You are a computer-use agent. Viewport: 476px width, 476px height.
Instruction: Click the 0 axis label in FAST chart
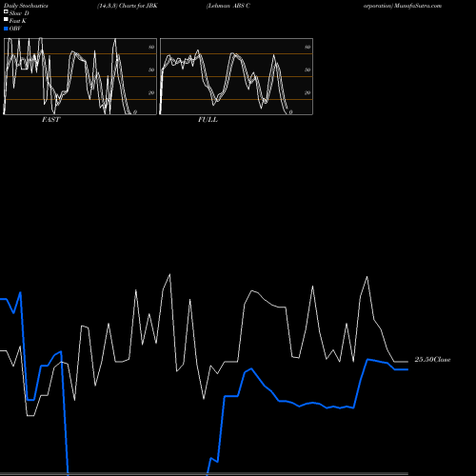point(135,112)
